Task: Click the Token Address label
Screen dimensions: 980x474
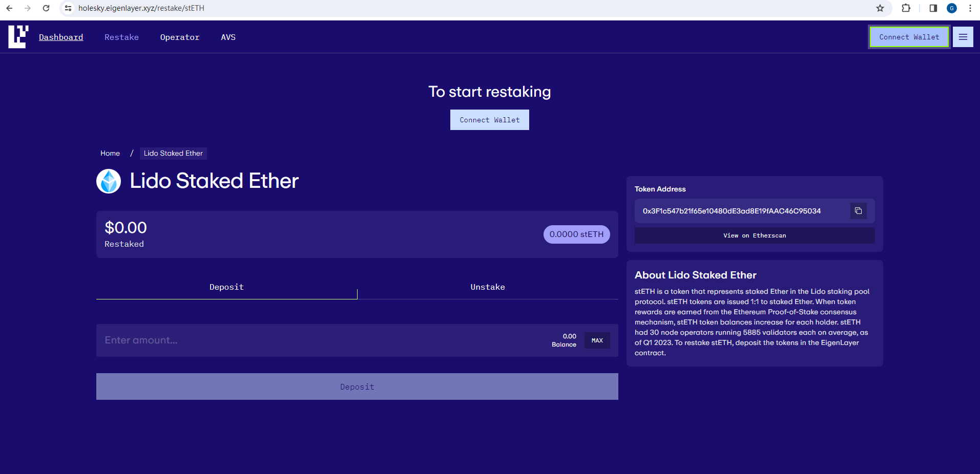Action: pos(660,189)
